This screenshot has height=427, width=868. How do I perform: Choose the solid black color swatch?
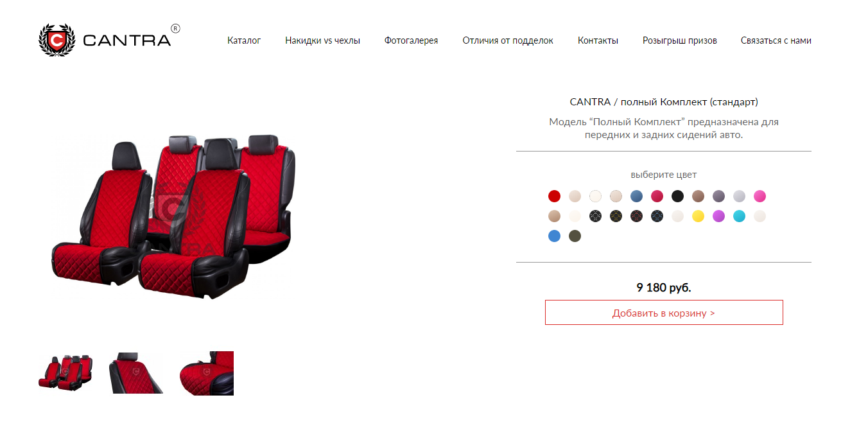click(x=677, y=196)
